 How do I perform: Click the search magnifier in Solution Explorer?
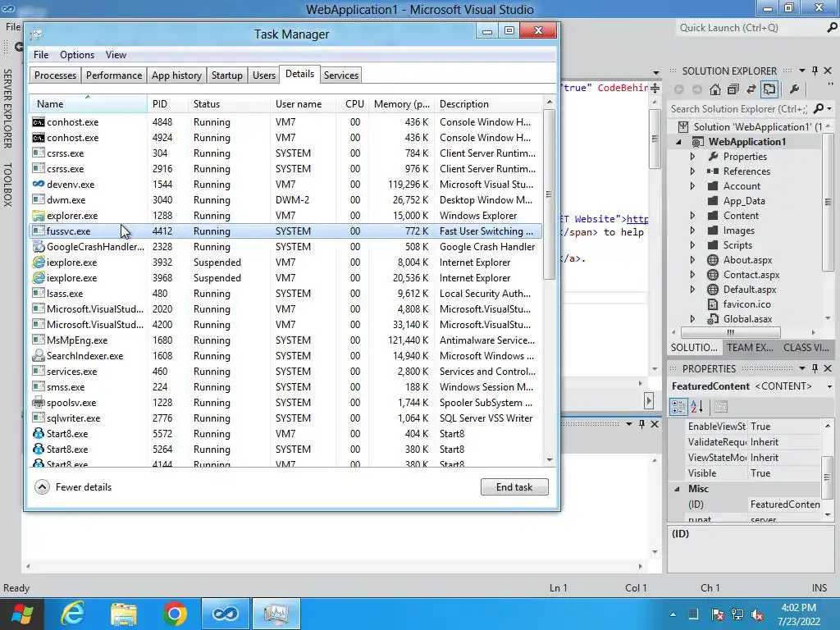click(x=818, y=109)
